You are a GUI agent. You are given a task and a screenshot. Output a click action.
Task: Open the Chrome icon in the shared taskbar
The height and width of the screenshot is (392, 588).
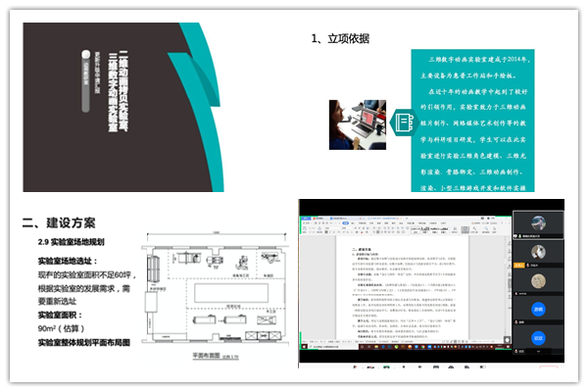pos(423,347)
